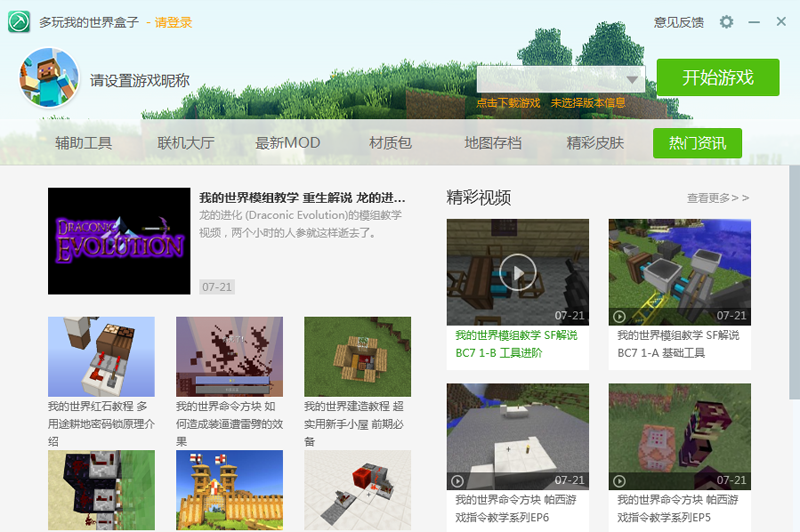
Task: Click the Steve player avatar
Action: [49, 78]
